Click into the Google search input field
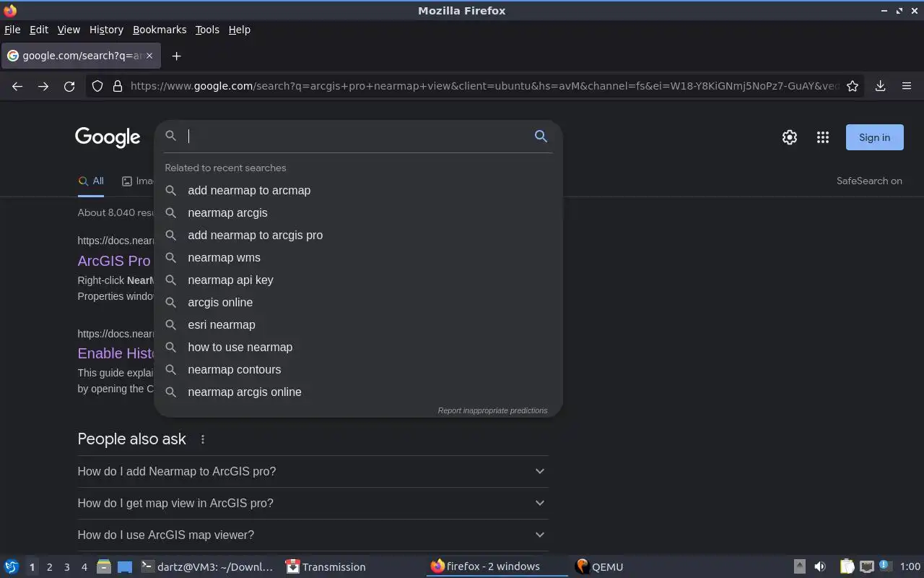This screenshot has height=578, width=924. (x=357, y=136)
